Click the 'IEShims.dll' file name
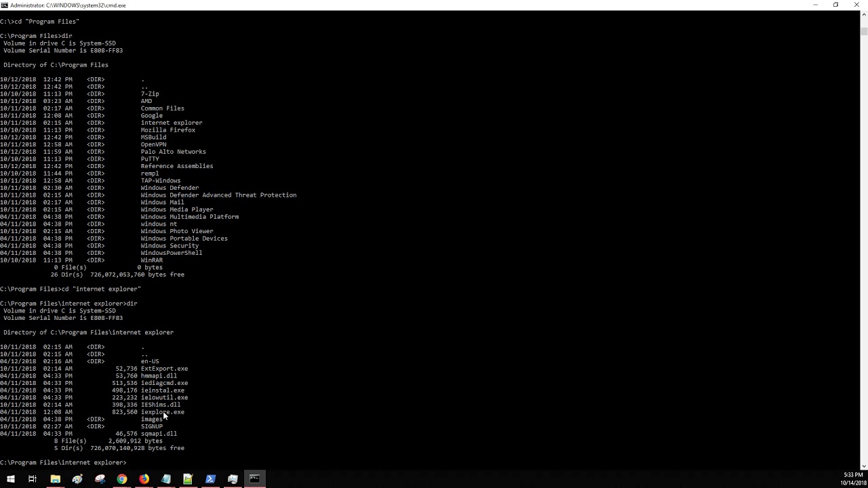868x488 pixels. [x=161, y=405]
